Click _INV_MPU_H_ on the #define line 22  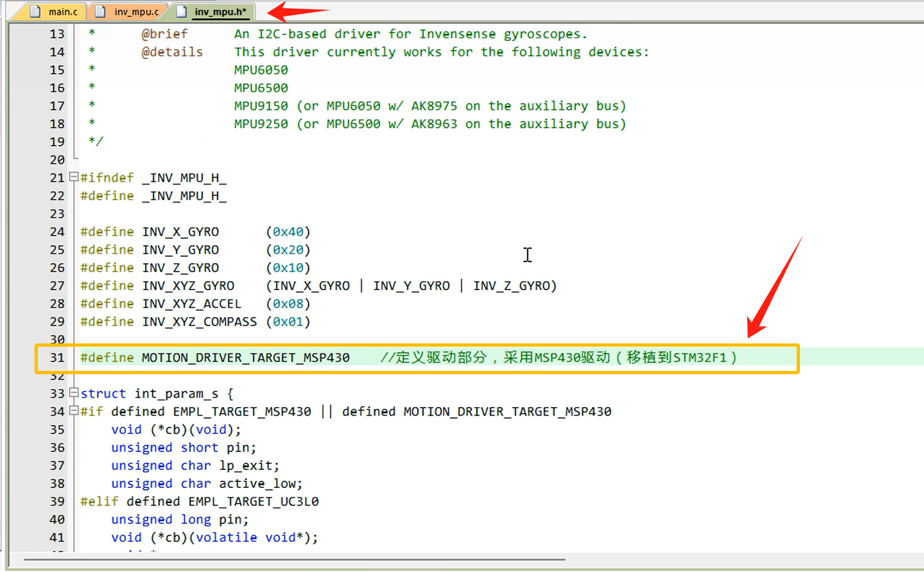click(184, 196)
